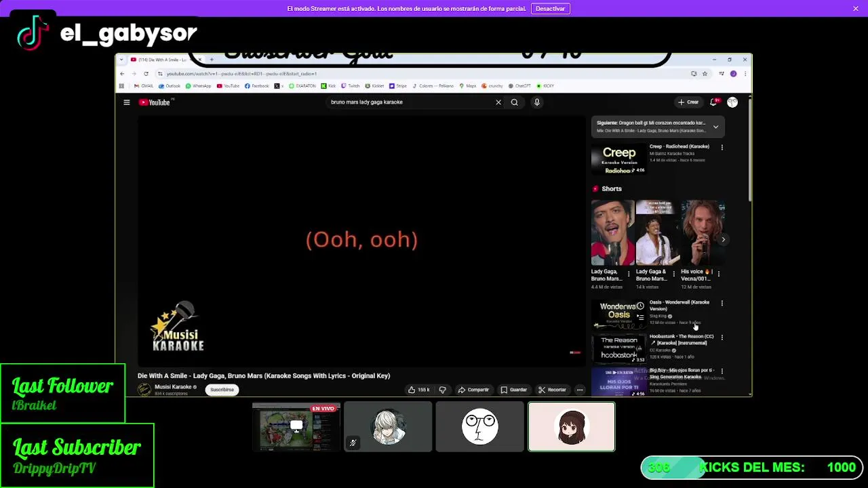The height and width of the screenshot is (488, 868).
Task: Click Desactivar streamer mode button
Action: click(551, 9)
